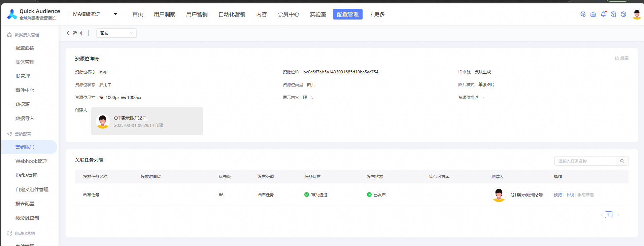Go to previous page arrow in pagination
644x246 pixels.
point(602,215)
